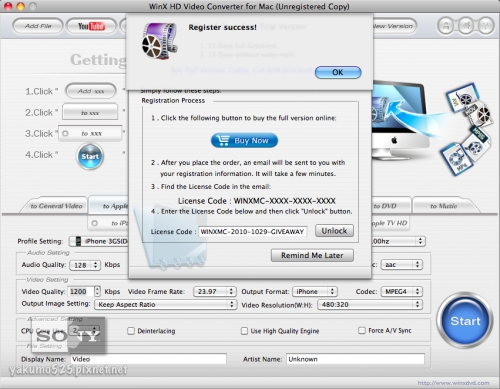Select the 'to iP...' radio sub-option
500x389 pixels.
[x=95, y=223]
